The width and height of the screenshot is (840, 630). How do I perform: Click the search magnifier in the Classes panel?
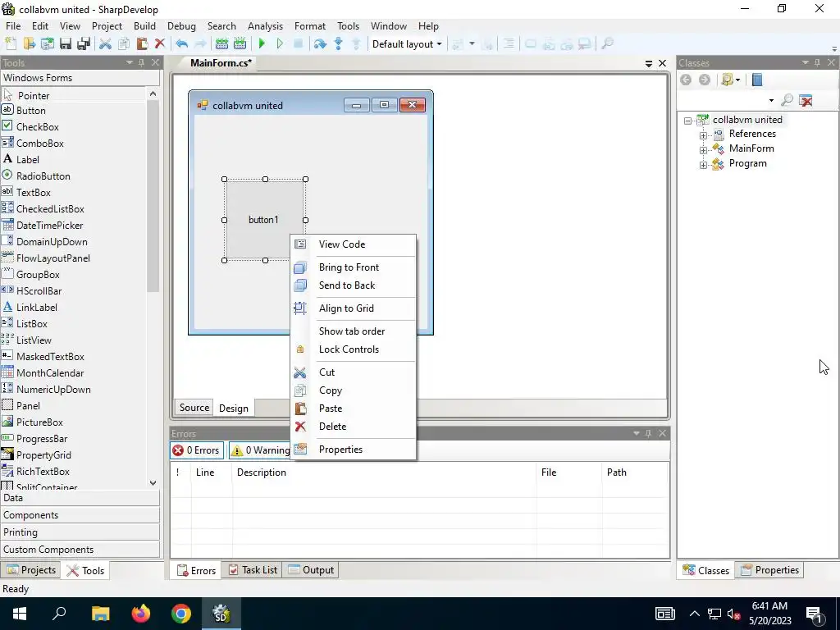pos(787,100)
